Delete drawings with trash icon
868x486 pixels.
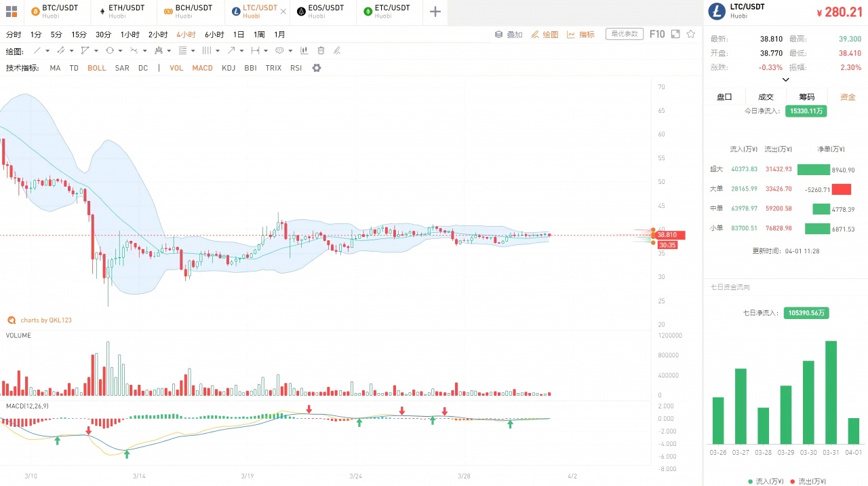(x=321, y=50)
